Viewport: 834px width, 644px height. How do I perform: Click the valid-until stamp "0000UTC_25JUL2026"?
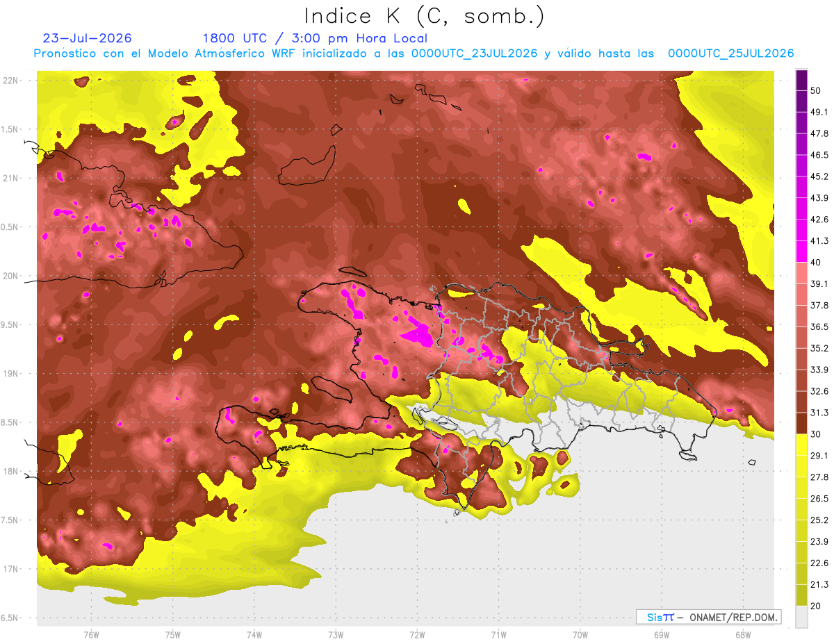(x=730, y=53)
